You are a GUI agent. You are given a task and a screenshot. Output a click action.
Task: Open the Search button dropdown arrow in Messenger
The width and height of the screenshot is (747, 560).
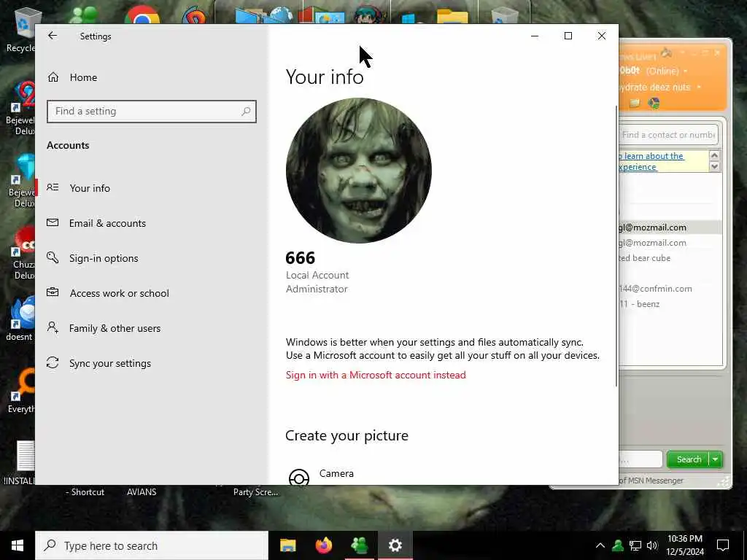click(x=716, y=459)
